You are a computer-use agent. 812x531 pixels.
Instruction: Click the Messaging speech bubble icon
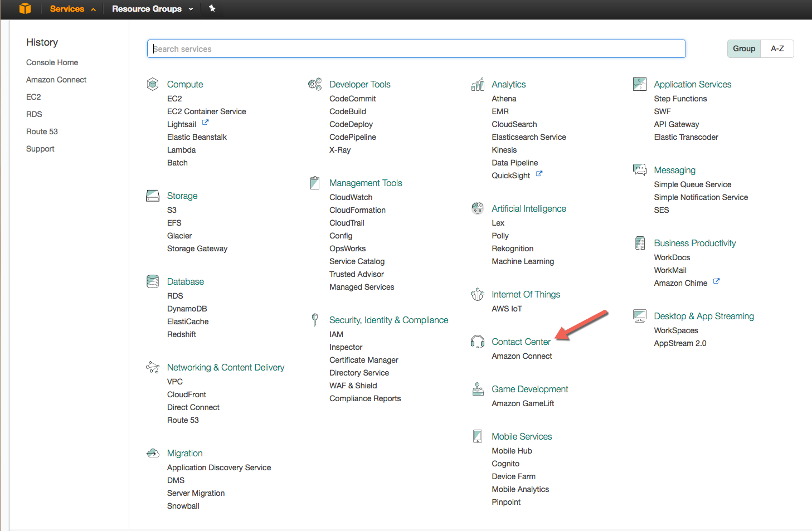[640, 170]
